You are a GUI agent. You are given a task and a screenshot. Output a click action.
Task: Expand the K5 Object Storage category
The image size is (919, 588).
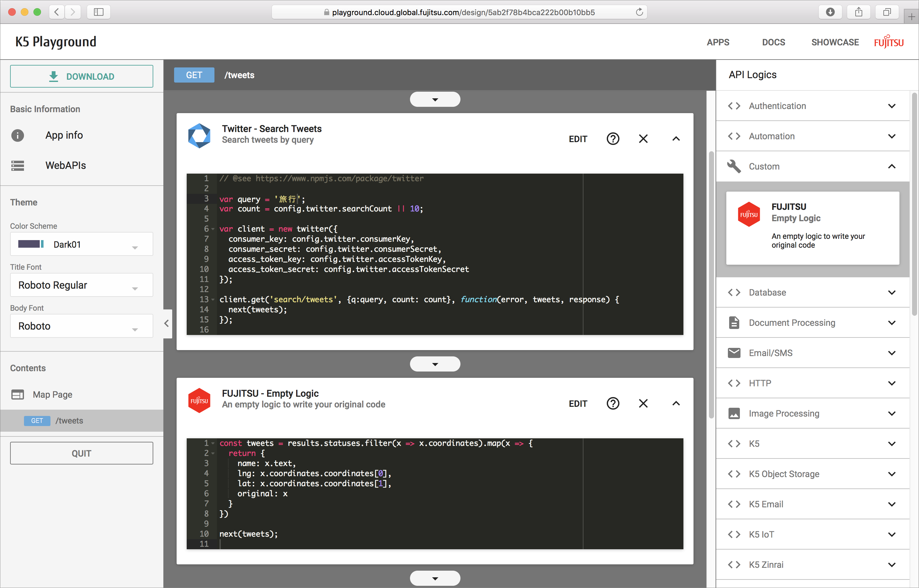(812, 474)
